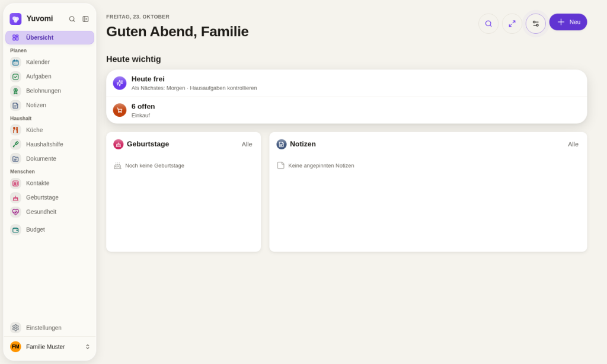Open the Heute frei card row
This screenshot has width=607, height=364.
pos(346,83)
